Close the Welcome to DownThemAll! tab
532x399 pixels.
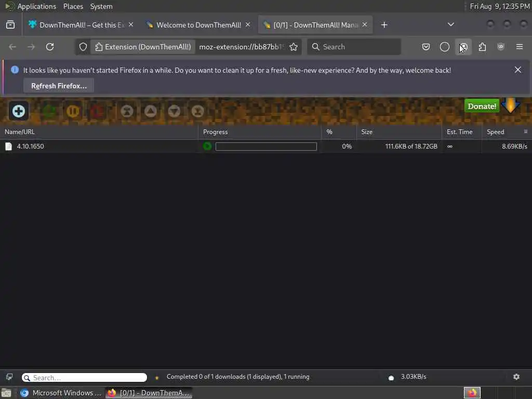(x=248, y=25)
